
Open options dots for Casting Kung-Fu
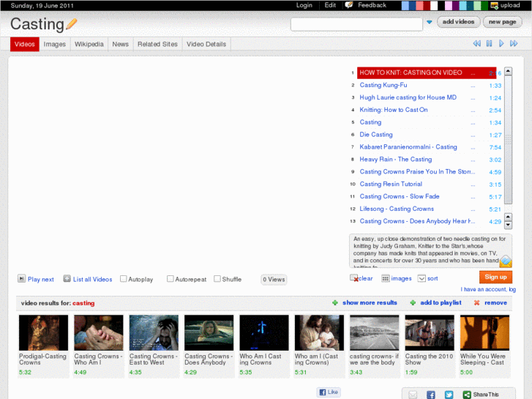473,86
